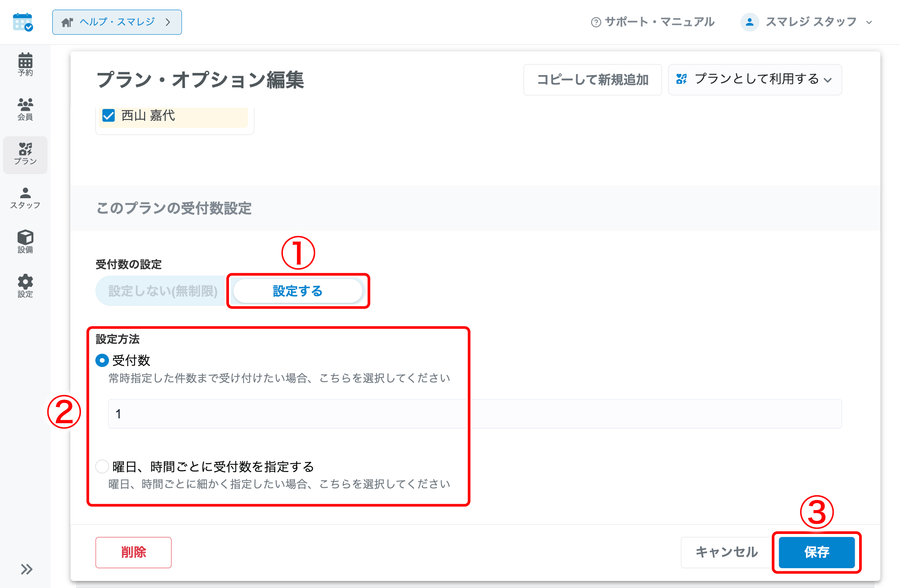900x588 pixels.
Task: Open the プランとして利用する dropdown
Action: click(x=755, y=80)
